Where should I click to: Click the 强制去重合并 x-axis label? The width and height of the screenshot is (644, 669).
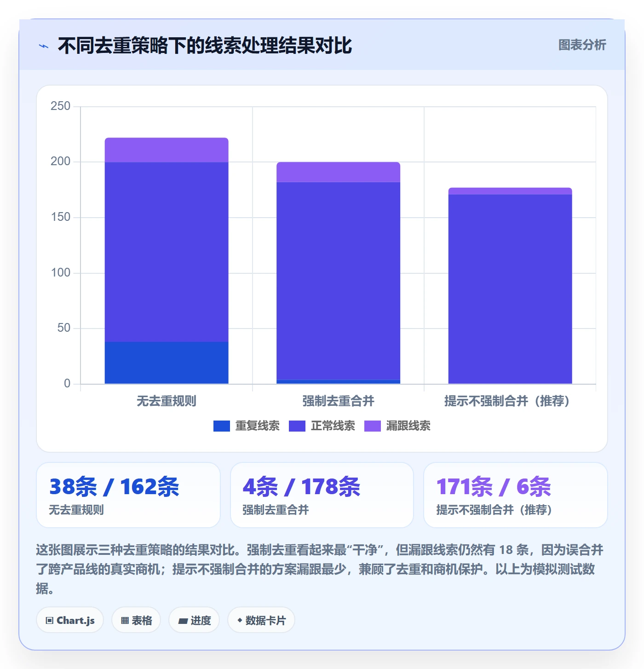point(339,401)
